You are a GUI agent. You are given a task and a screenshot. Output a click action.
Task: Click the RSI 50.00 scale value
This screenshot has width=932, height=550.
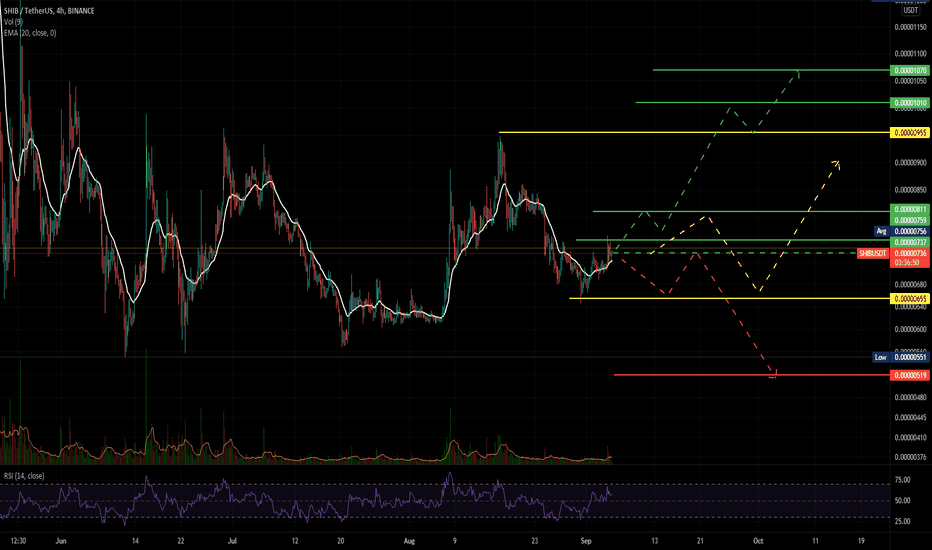coord(902,501)
